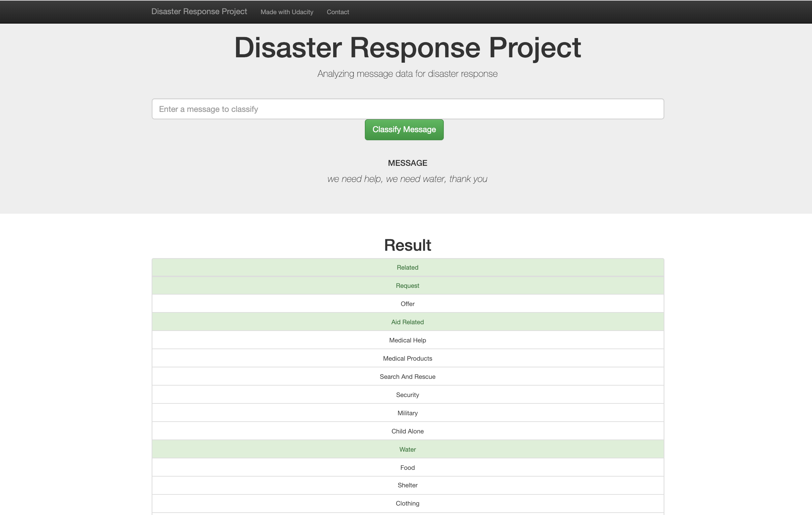The image size is (812, 515).
Task: Select the Offer result row
Action: (408, 304)
